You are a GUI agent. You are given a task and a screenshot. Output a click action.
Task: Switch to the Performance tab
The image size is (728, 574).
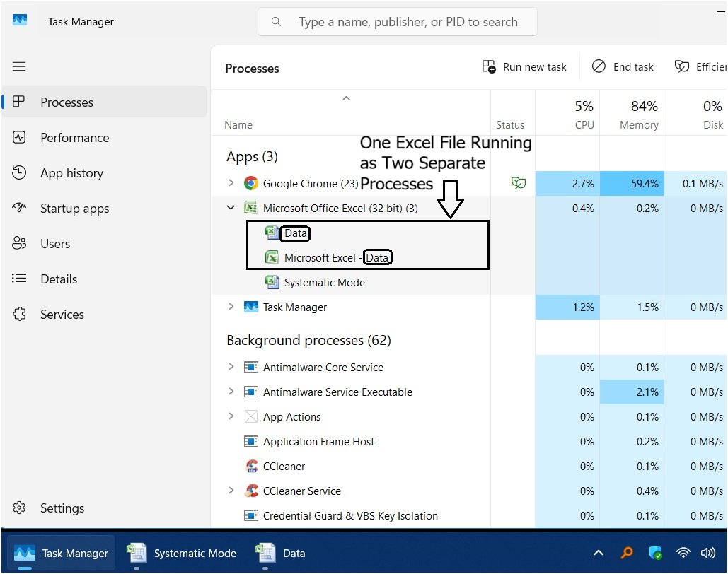tap(104, 137)
